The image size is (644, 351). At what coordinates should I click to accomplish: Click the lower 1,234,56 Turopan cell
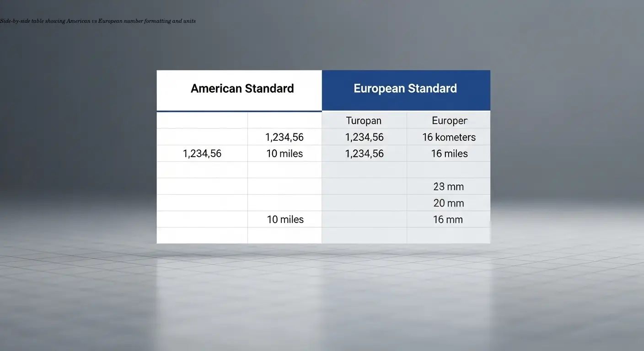tap(364, 154)
